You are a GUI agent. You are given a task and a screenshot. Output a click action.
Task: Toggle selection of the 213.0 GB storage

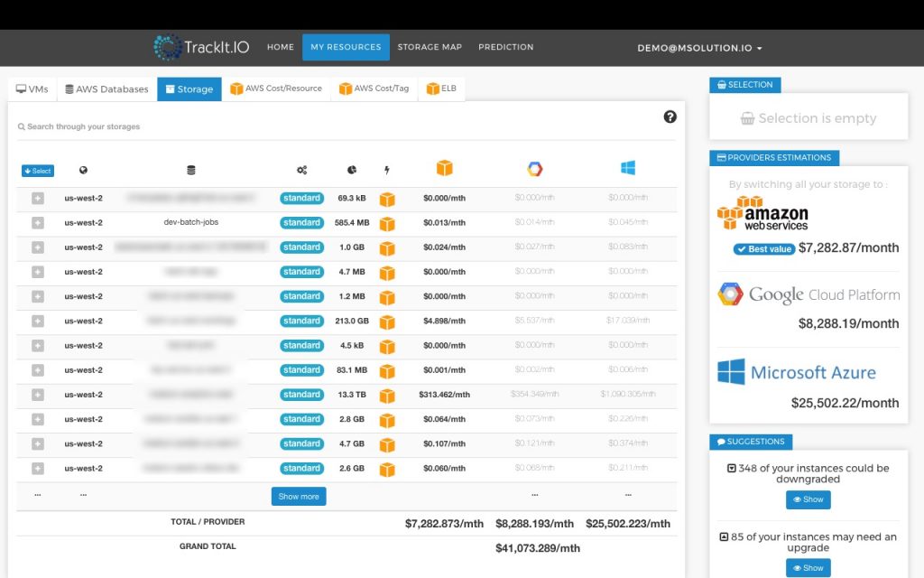click(37, 321)
